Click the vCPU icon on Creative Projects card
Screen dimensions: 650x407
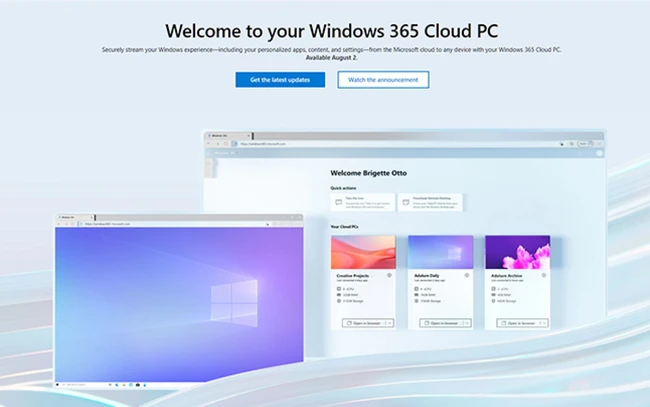339,289
